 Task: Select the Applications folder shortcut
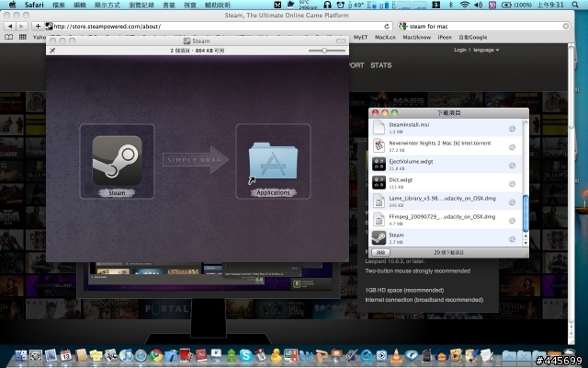click(x=273, y=162)
